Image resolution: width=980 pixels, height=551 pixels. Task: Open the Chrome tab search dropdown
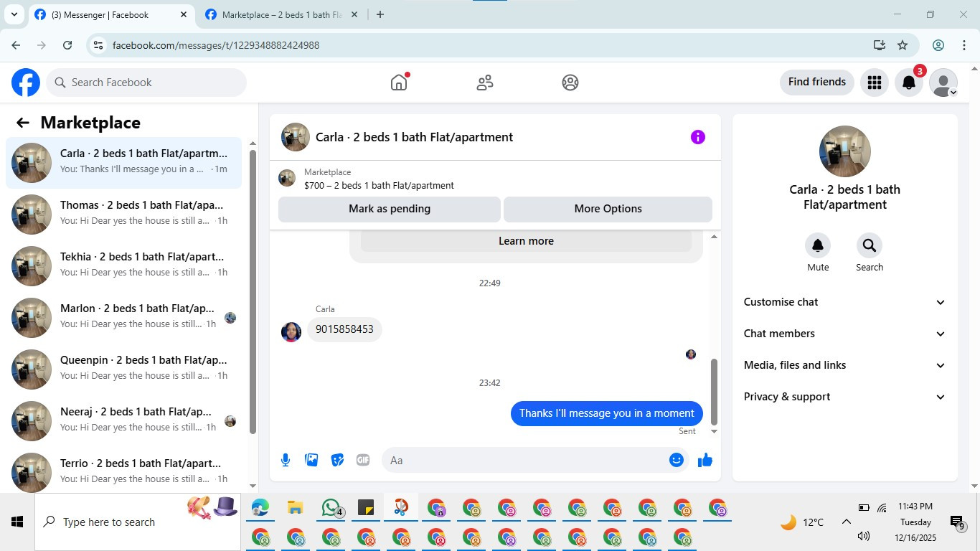coord(14,14)
